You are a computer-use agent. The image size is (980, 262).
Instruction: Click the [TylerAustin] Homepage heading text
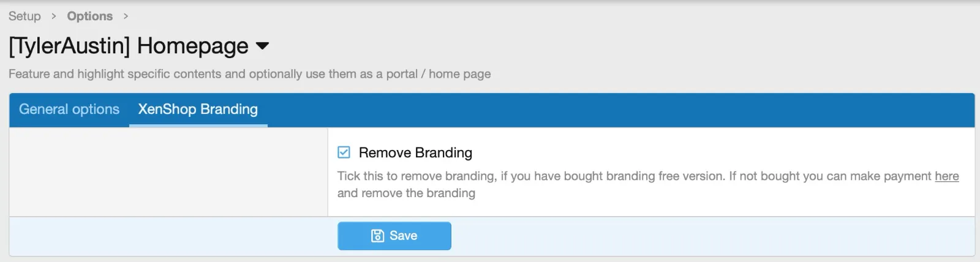129,46
